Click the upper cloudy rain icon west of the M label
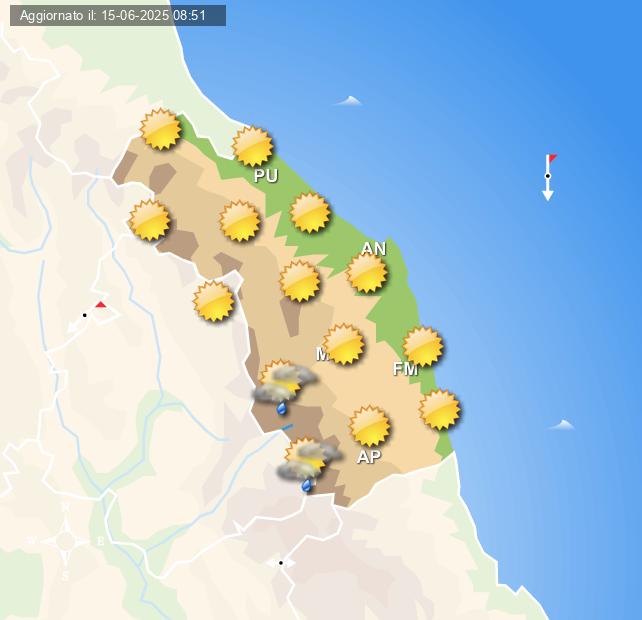Viewport: 642px width, 620px height. tap(284, 386)
